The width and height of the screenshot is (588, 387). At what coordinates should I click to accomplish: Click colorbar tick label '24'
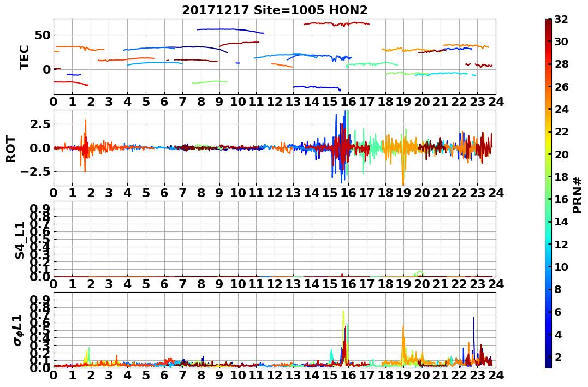561,110
